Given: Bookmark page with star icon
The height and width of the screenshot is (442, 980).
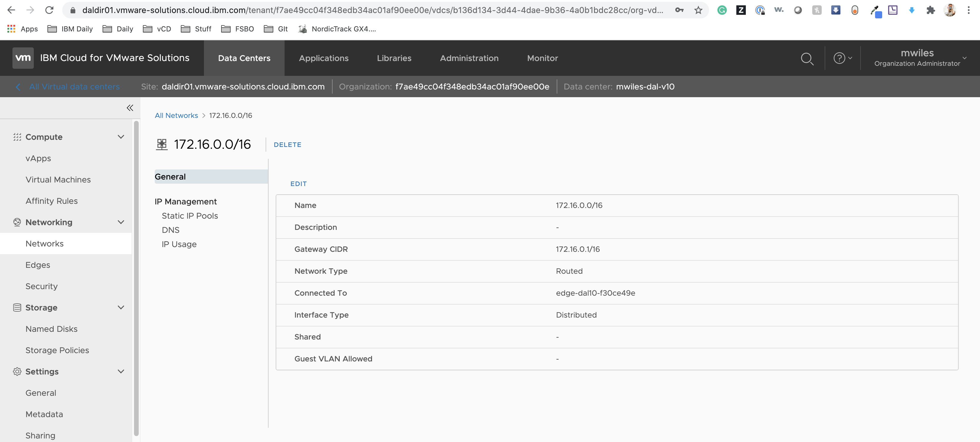Looking at the screenshot, I should pyautogui.click(x=698, y=10).
